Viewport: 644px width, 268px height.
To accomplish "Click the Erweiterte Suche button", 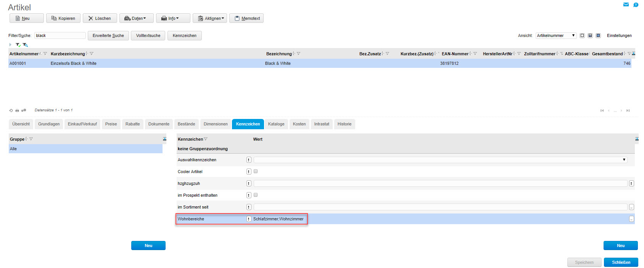I will click(x=108, y=35).
